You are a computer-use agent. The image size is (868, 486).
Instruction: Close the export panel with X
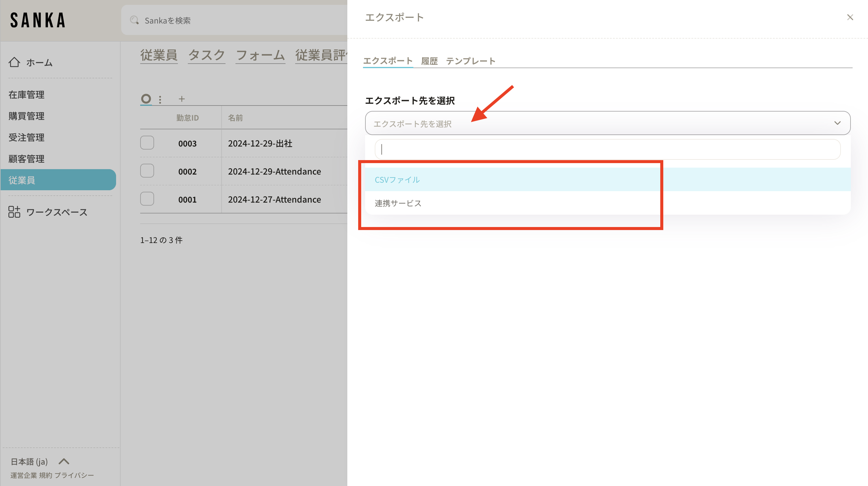tap(850, 17)
